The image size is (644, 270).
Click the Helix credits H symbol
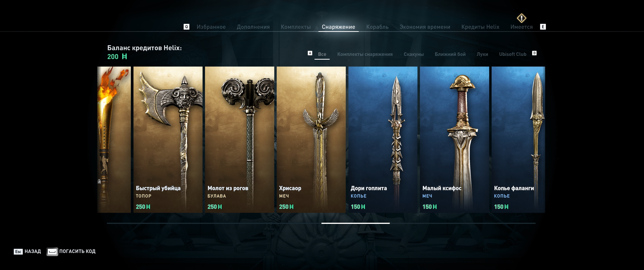(124, 56)
